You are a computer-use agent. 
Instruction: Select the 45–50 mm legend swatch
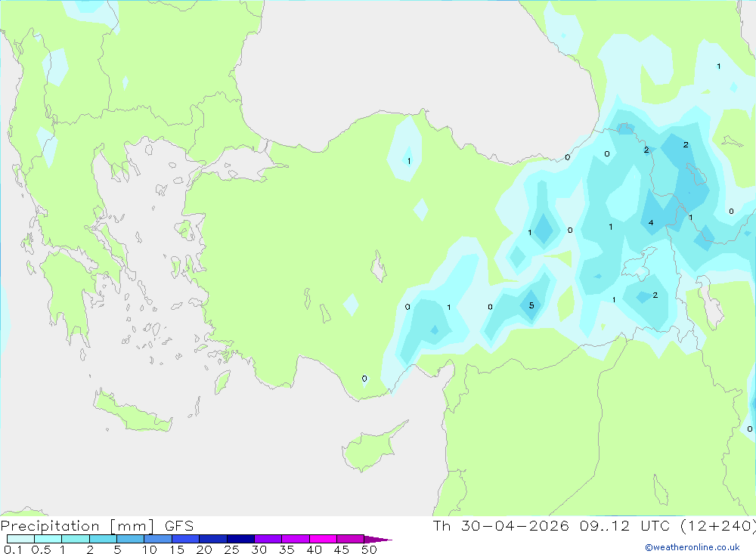(350, 539)
